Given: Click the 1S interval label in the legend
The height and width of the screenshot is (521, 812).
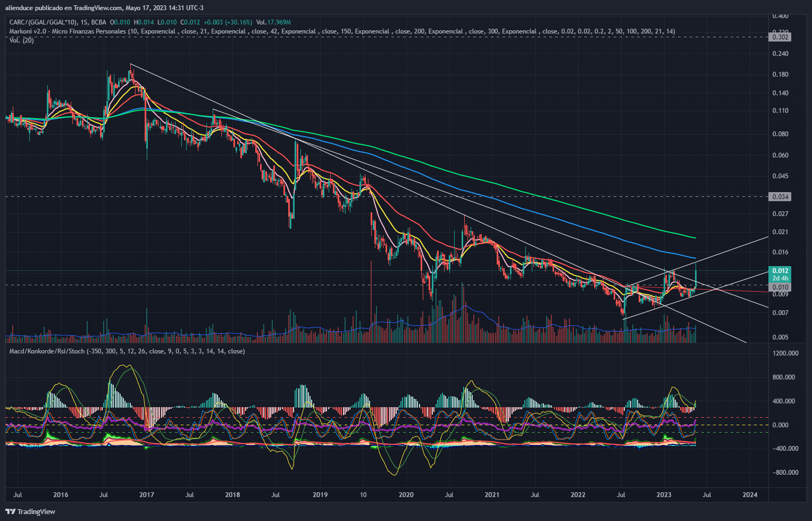Looking at the screenshot, I should point(84,22).
